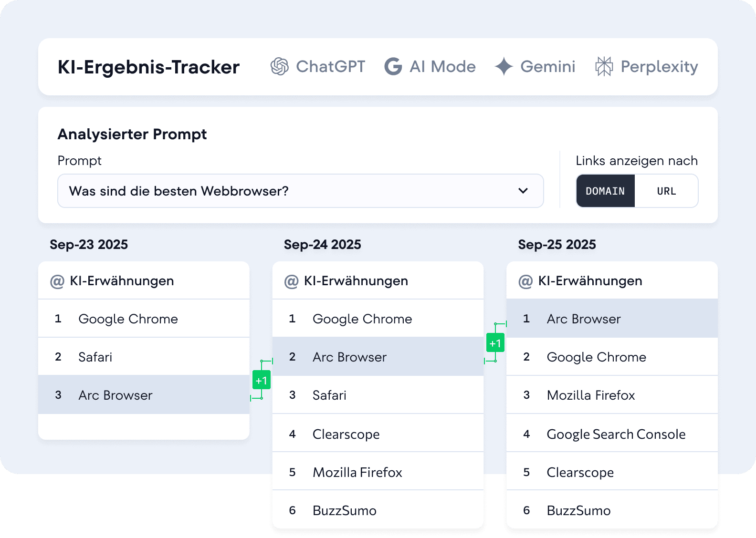Click the Google G logo icon
This screenshot has width=756, height=538.
(393, 67)
